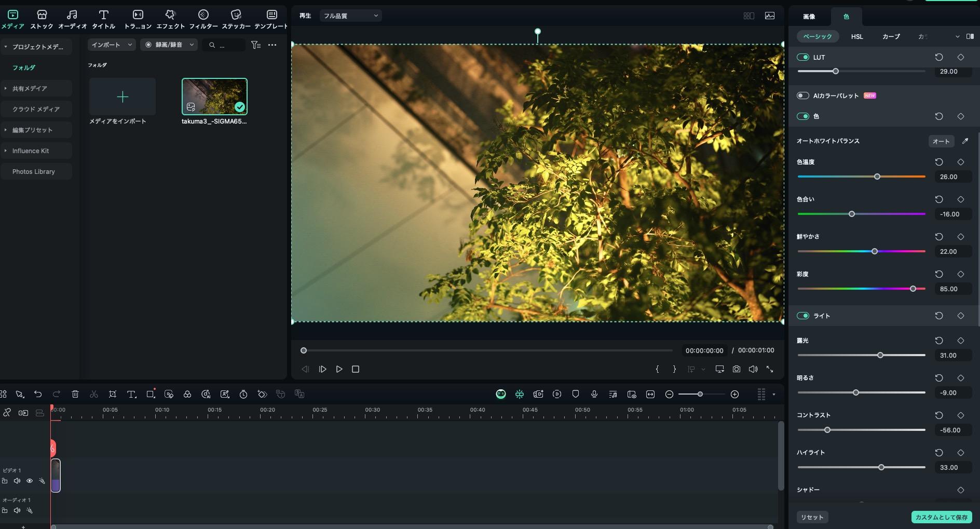Switch to the HSL color tab
The height and width of the screenshot is (529, 980).
857,36
